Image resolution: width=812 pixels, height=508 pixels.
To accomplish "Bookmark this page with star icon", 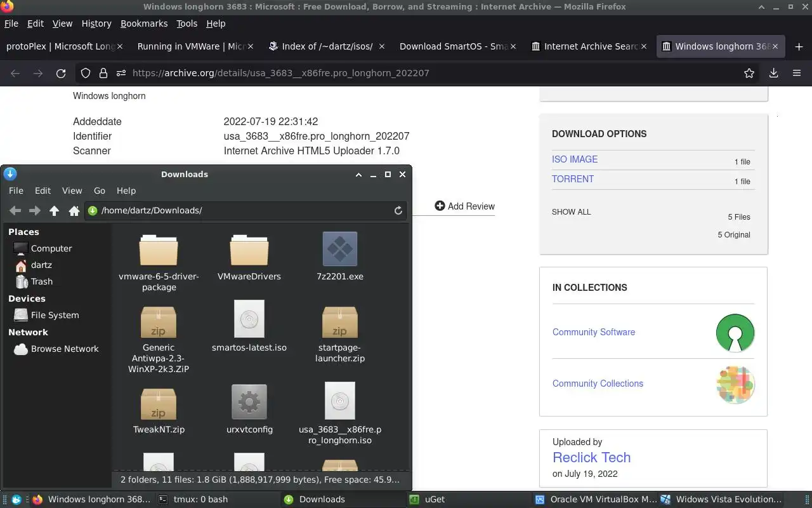I will [749, 73].
